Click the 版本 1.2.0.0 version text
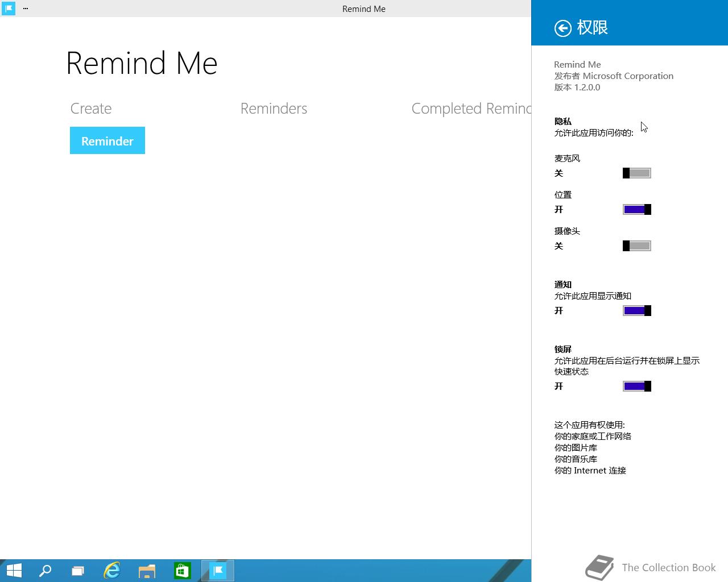Screen dimensions: 728x582 [x=577, y=88]
